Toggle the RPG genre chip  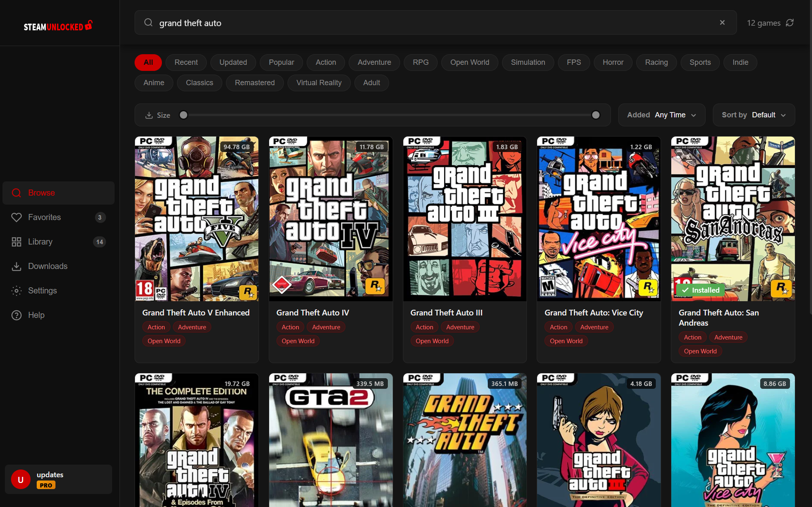[x=420, y=62]
